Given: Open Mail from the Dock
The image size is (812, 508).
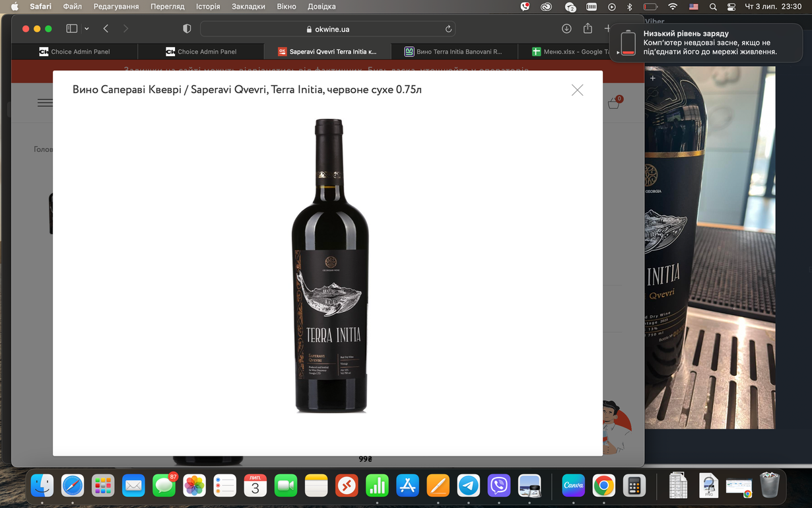Looking at the screenshot, I should [x=133, y=486].
